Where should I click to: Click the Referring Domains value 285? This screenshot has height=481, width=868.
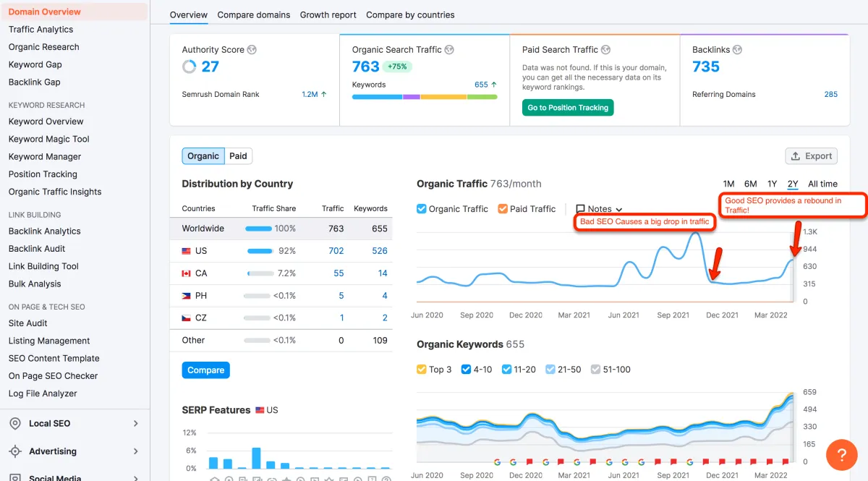tap(830, 95)
